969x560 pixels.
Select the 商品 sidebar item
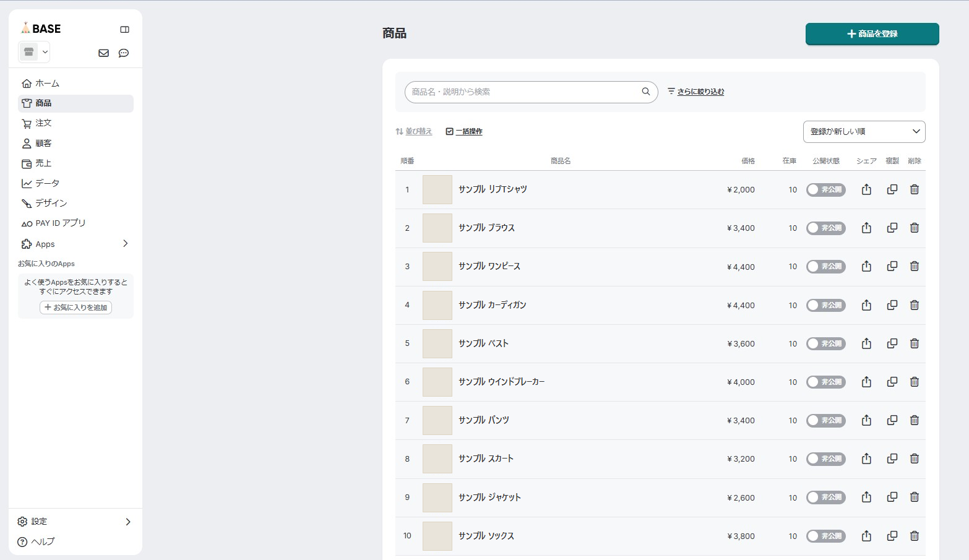75,103
